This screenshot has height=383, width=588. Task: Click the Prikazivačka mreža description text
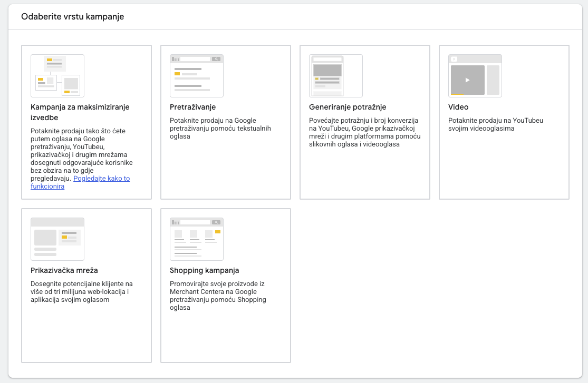[81, 292]
